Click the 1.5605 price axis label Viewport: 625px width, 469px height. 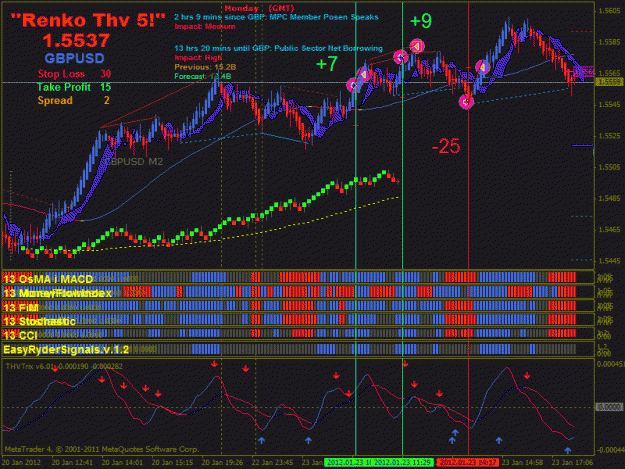tap(609, 11)
